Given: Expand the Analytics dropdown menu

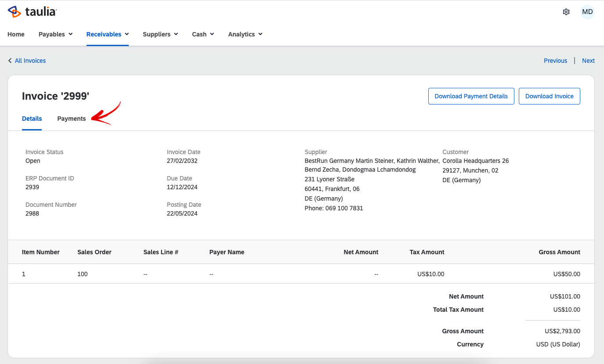Looking at the screenshot, I should point(245,34).
